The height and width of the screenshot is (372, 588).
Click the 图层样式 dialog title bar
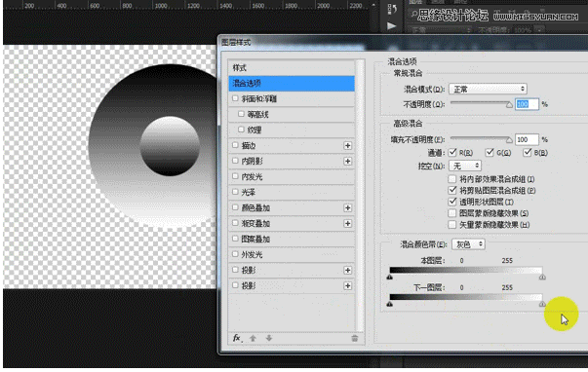click(403, 42)
